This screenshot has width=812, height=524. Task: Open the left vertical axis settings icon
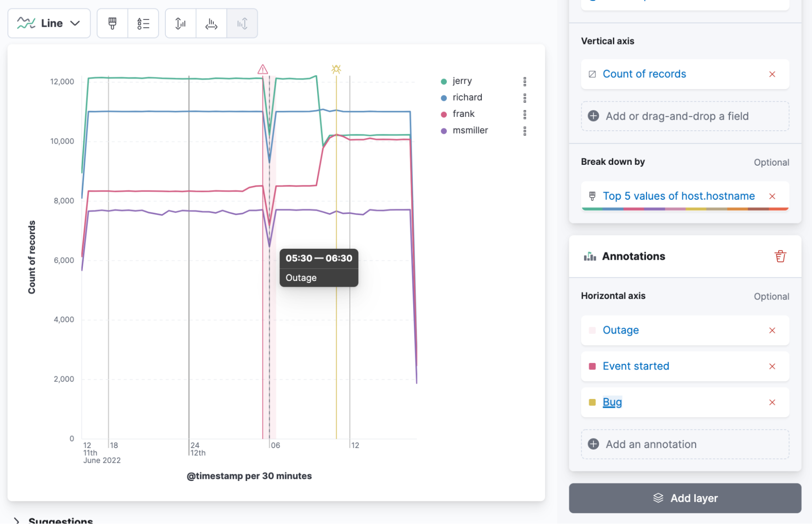click(x=180, y=23)
